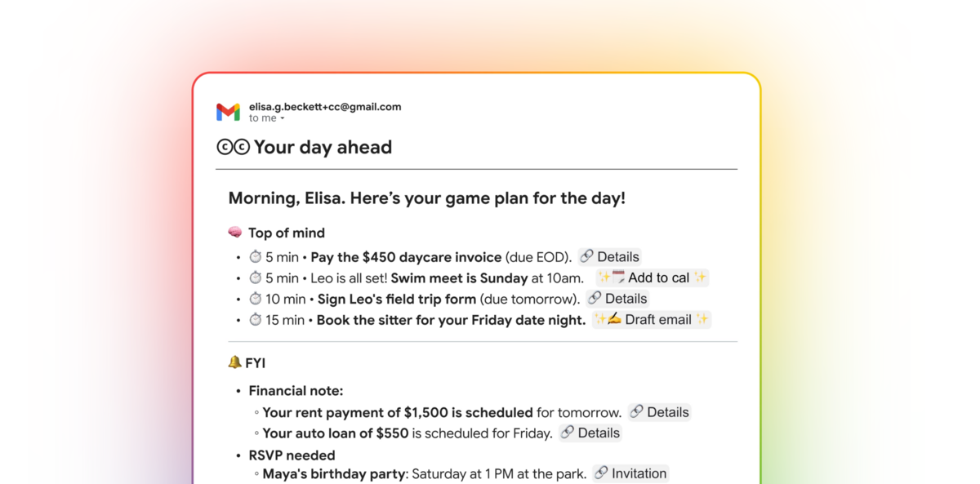
Task: Open Details link for auto loan
Action: tap(590, 433)
